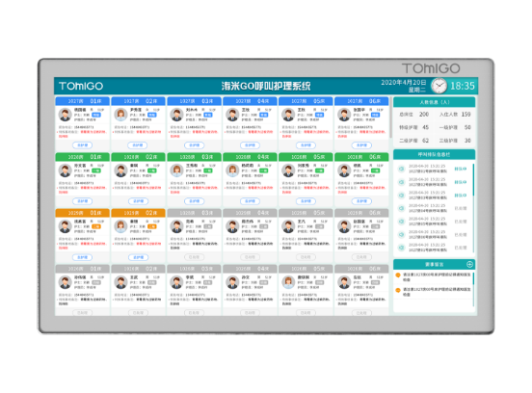Click the second 排队中 status link in the queue
The image size is (532, 393).
(461, 182)
